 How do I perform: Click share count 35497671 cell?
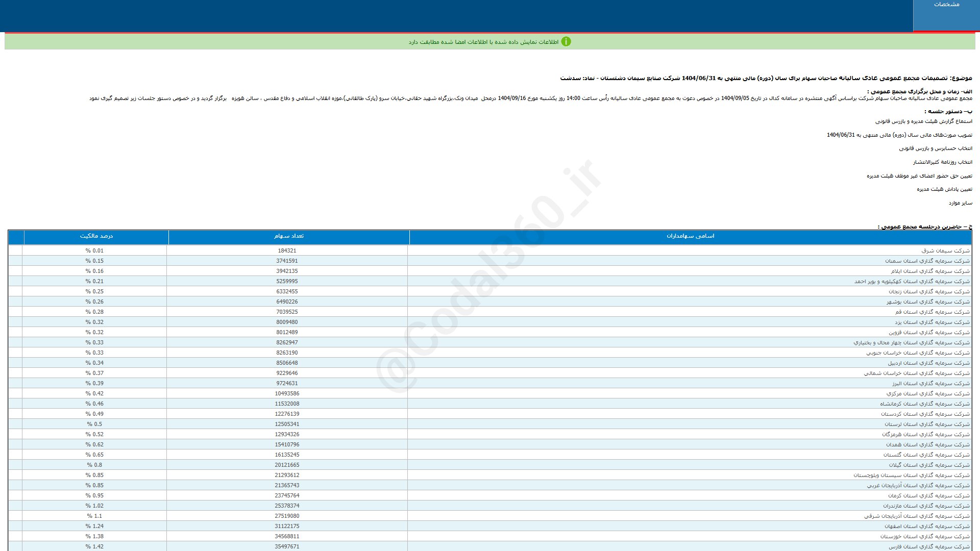click(287, 546)
